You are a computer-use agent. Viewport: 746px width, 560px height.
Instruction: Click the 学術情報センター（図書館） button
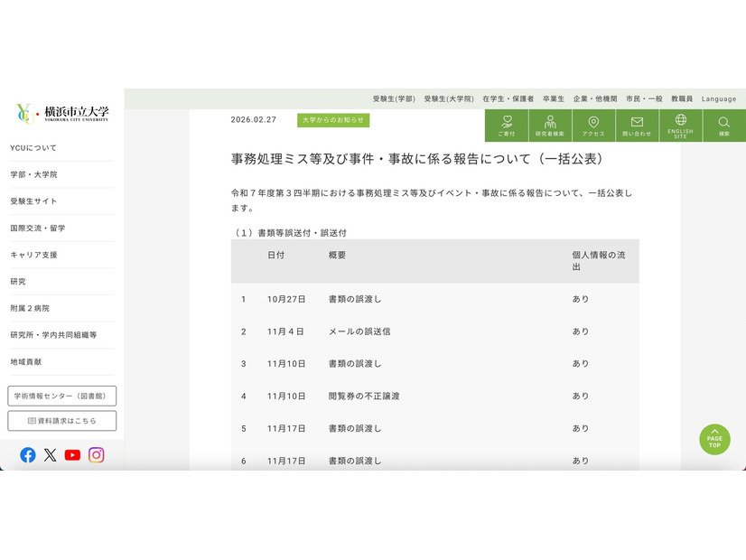tap(61, 396)
